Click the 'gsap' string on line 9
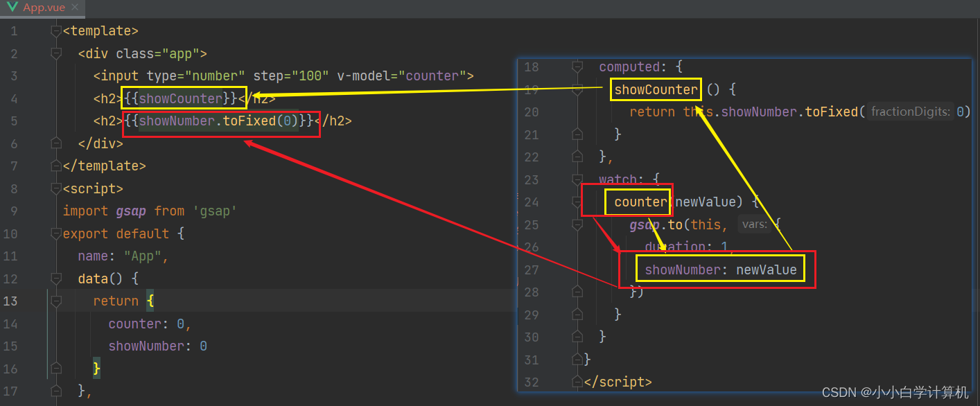Screen dimensions: 980x406 point(215,211)
